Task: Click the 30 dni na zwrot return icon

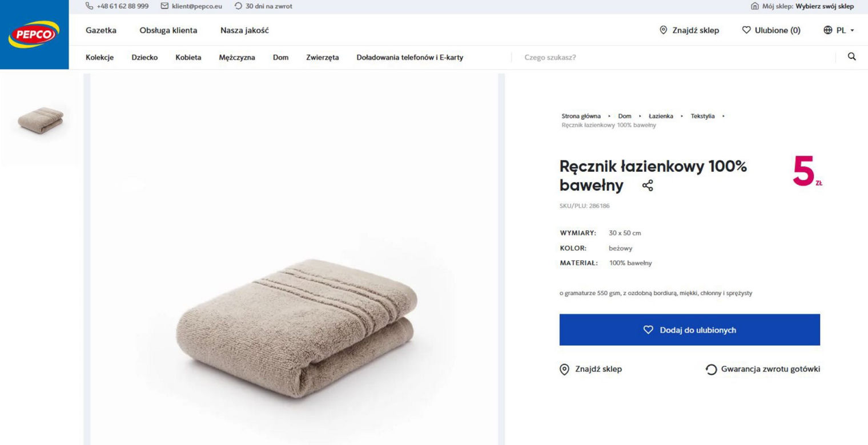Action: click(x=239, y=6)
